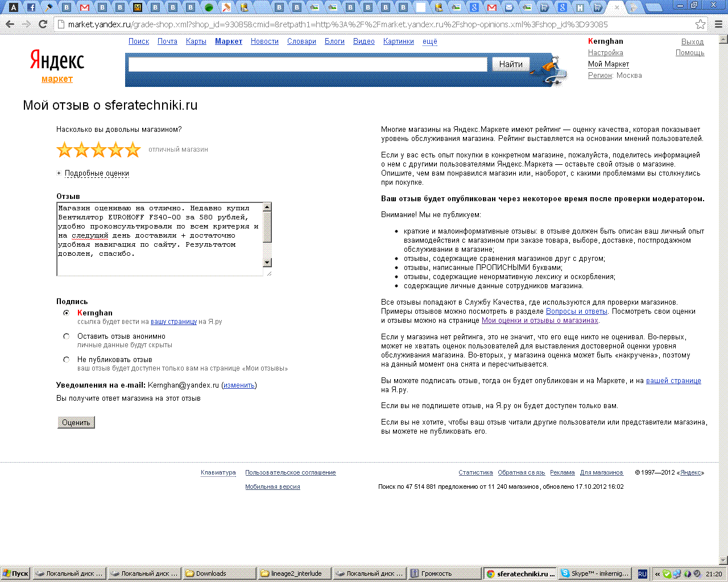Click the first rating star

click(x=64, y=149)
